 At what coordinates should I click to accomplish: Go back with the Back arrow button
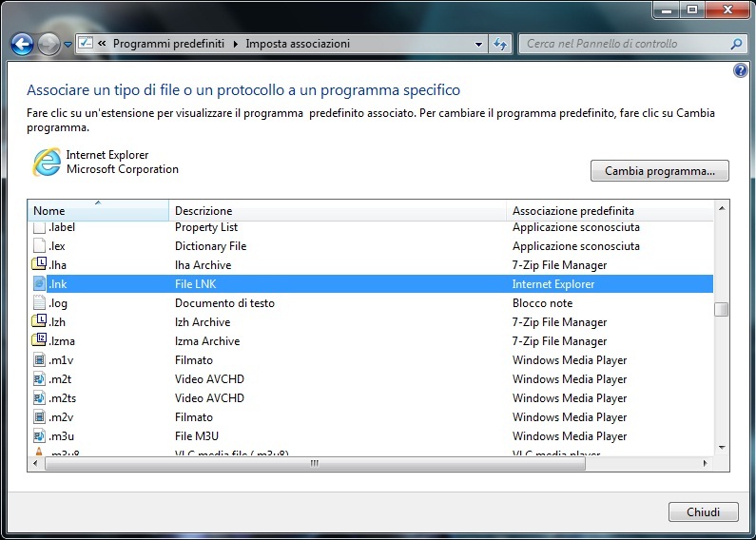(x=22, y=45)
